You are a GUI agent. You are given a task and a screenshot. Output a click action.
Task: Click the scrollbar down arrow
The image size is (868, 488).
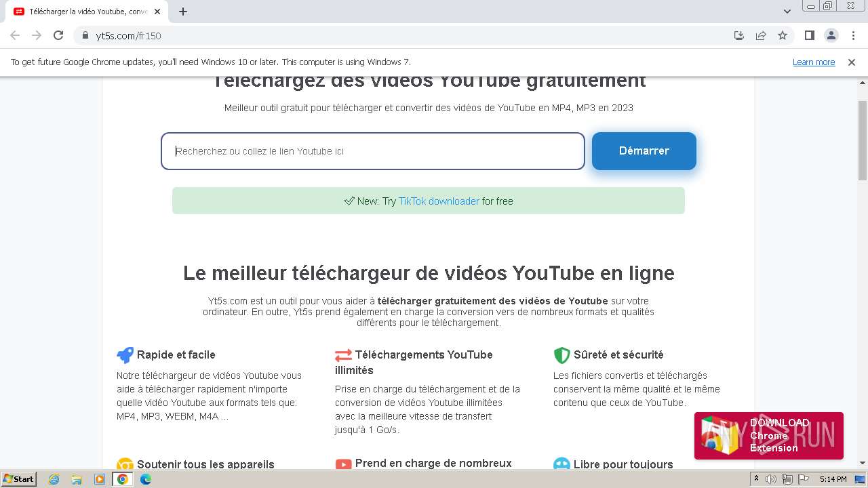tap(863, 463)
